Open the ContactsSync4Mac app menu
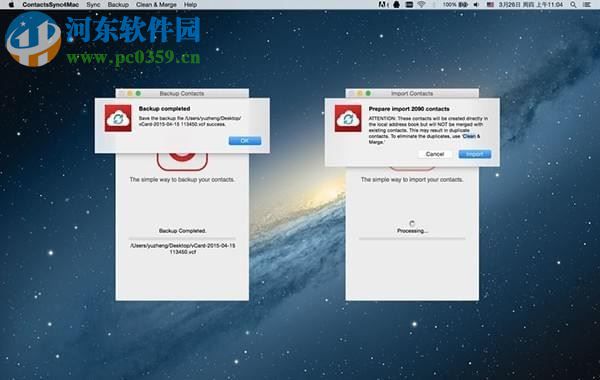 [51, 5]
